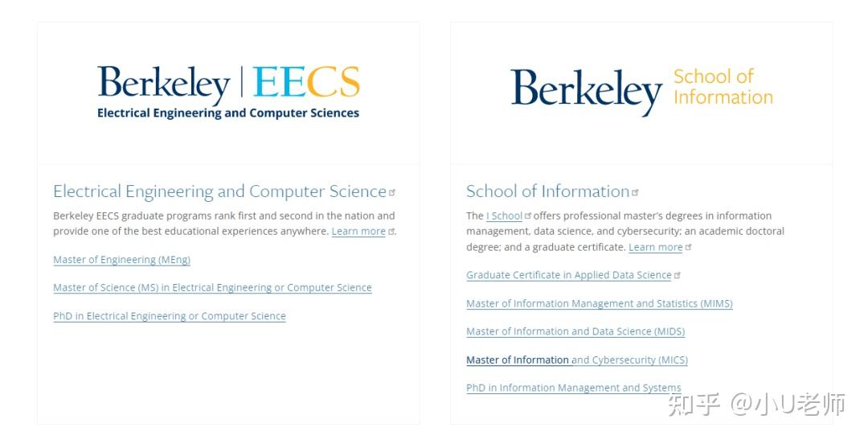Screen dimensions: 868x440
Task: Open Master of Information and Data Science (MIDS)
Action: coord(575,331)
